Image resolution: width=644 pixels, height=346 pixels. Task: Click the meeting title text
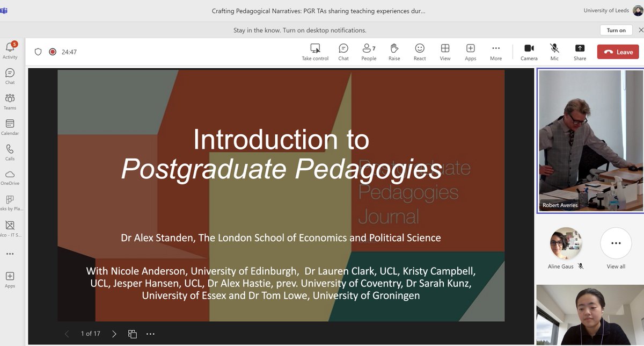coord(318,10)
